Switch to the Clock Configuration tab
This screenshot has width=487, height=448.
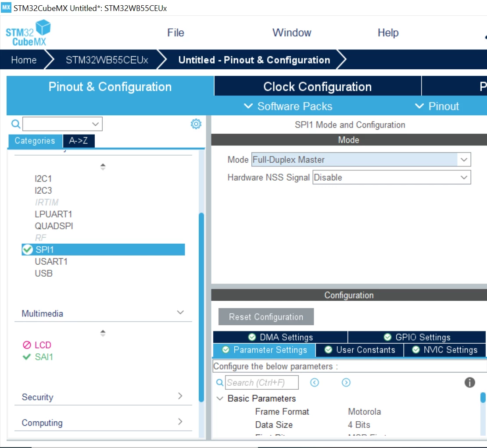coord(317,86)
